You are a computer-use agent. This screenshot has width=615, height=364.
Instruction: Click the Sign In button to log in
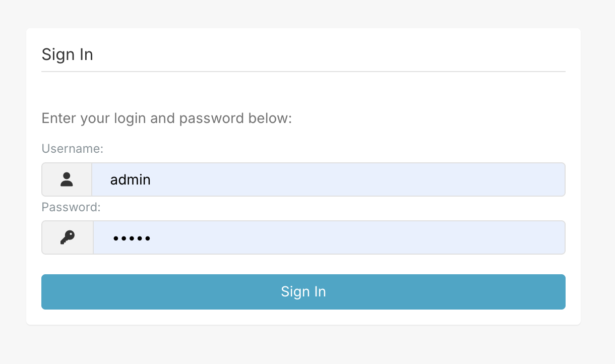point(303,291)
